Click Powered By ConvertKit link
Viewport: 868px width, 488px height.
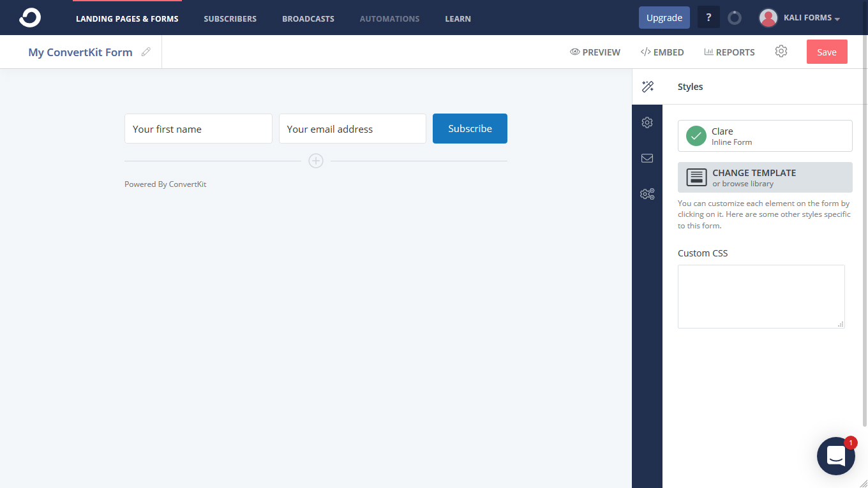pos(165,184)
